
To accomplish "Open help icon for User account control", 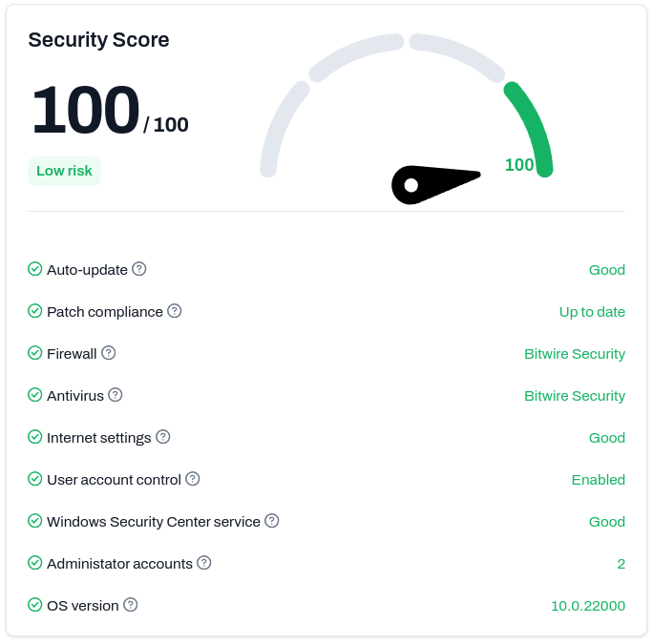I will coord(193,479).
